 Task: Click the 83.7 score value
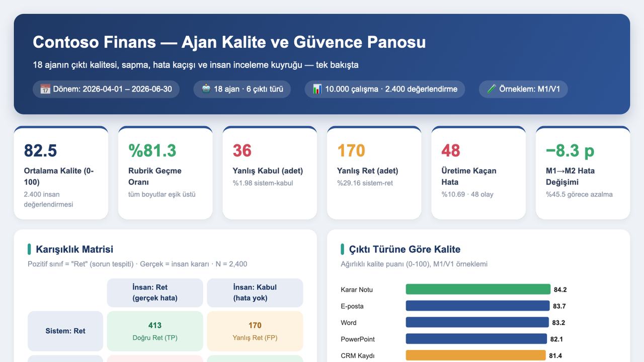tap(559, 306)
